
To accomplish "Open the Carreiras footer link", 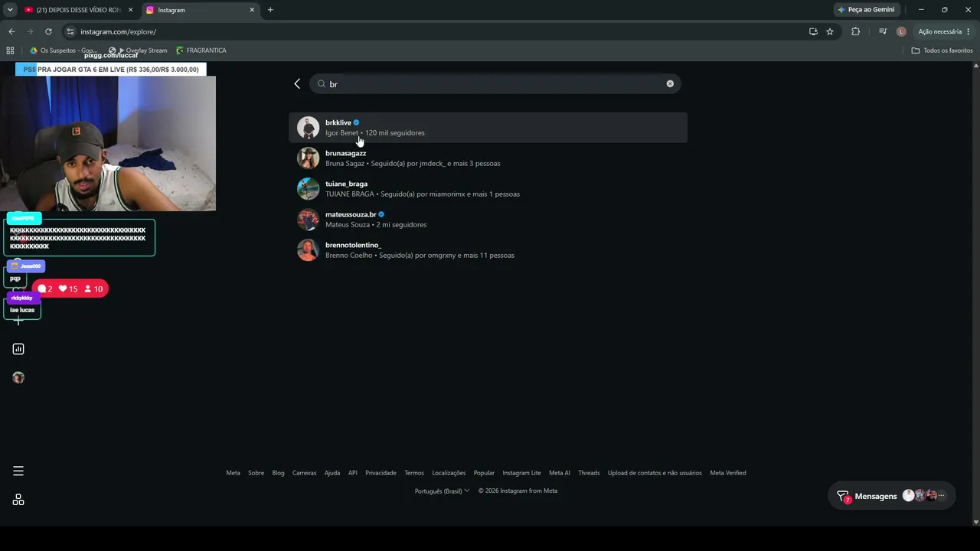I will 304,473.
